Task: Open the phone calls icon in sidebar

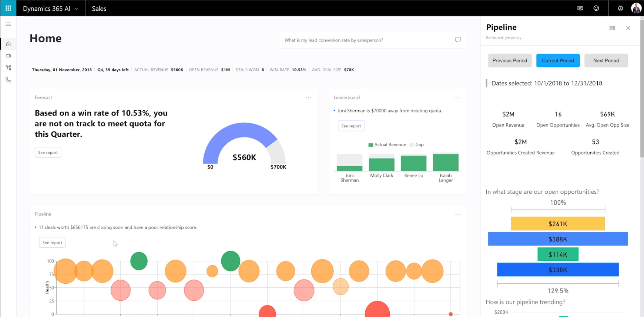Action: pyautogui.click(x=8, y=80)
